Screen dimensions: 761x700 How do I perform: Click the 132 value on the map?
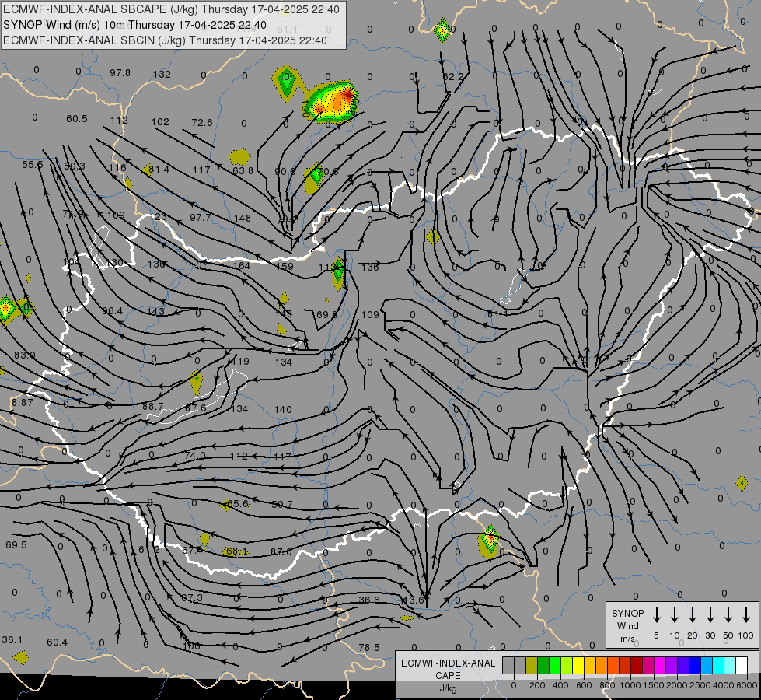162,75
